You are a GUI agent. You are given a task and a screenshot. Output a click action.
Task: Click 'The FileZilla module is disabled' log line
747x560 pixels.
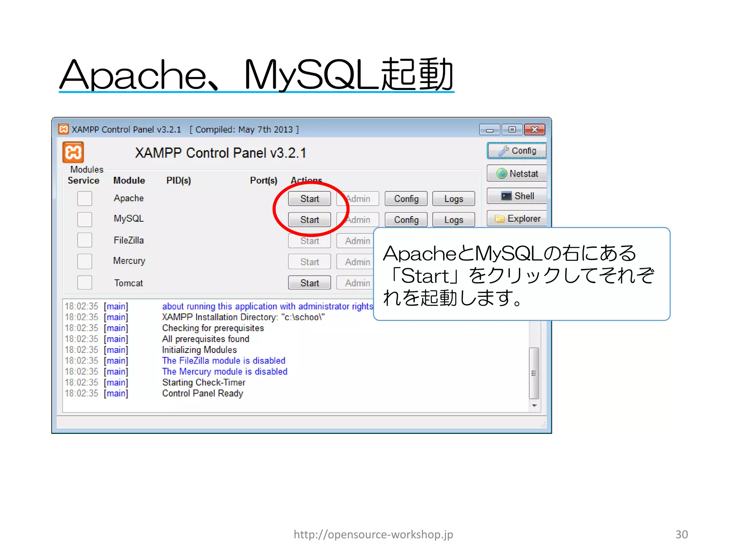click(224, 361)
